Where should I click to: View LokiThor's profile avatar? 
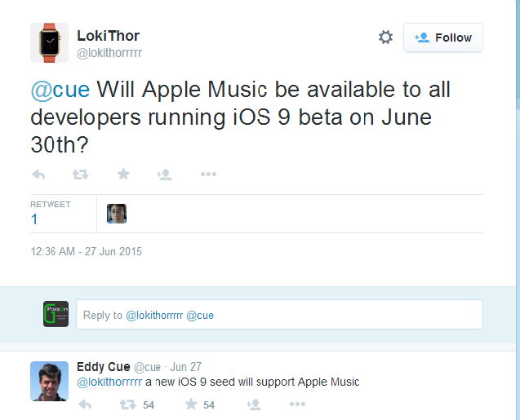point(50,42)
